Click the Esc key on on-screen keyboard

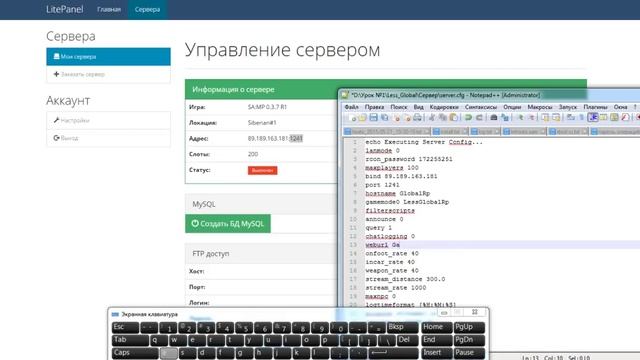tap(125, 327)
